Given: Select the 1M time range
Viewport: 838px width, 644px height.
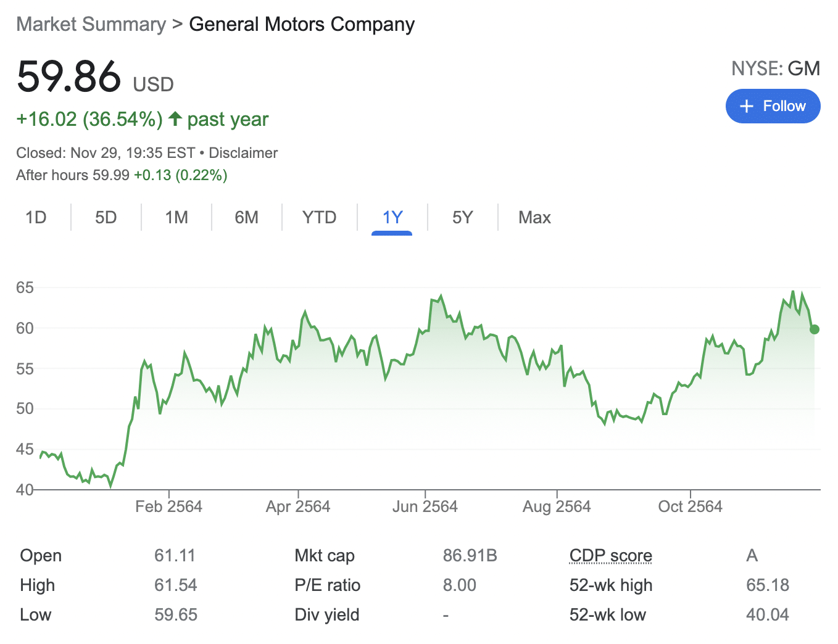Looking at the screenshot, I should (x=176, y=217).
